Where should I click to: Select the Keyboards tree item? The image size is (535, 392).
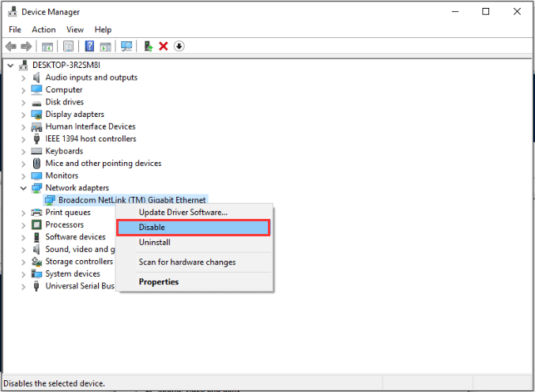pos(64,151)
